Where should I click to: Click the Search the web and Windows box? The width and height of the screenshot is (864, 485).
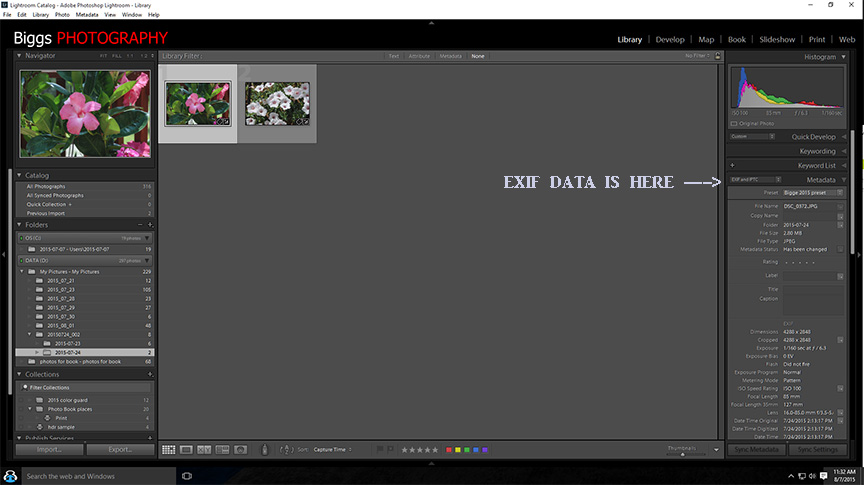(98, 476)
